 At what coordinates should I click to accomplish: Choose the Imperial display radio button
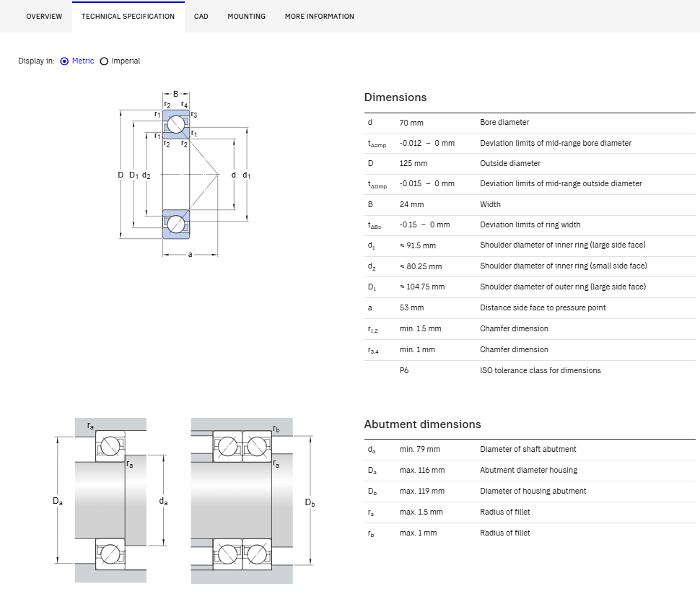click(x=104, y=61)
